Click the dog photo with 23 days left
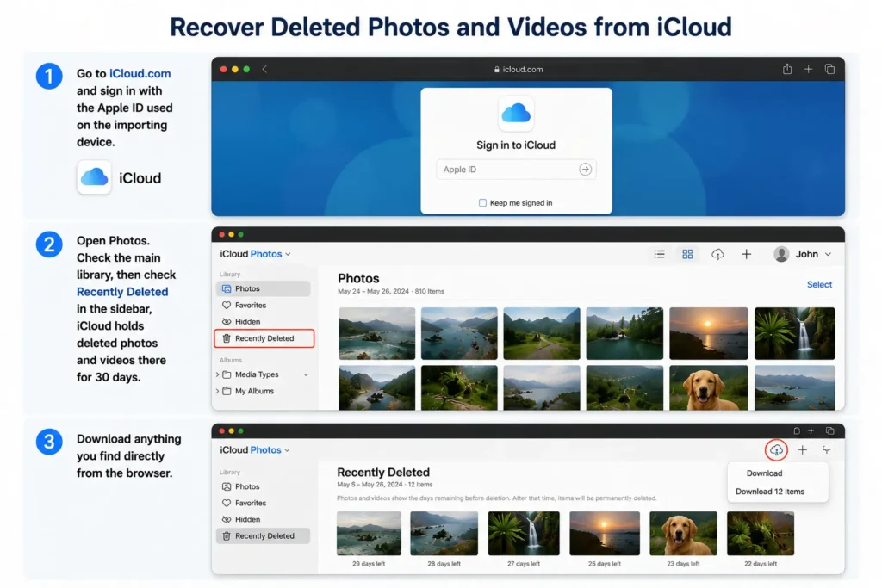882x588 pixels. (683, 533)
